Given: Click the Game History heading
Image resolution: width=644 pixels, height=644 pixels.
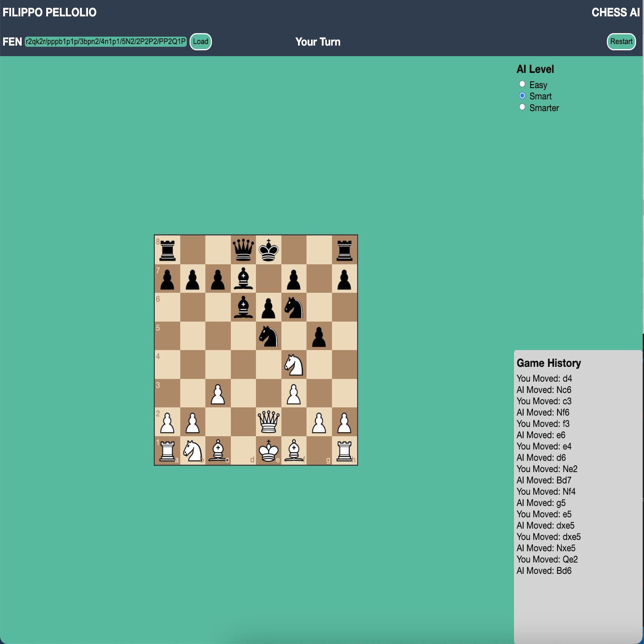Looking at the screenshot, I should point(548,363).
